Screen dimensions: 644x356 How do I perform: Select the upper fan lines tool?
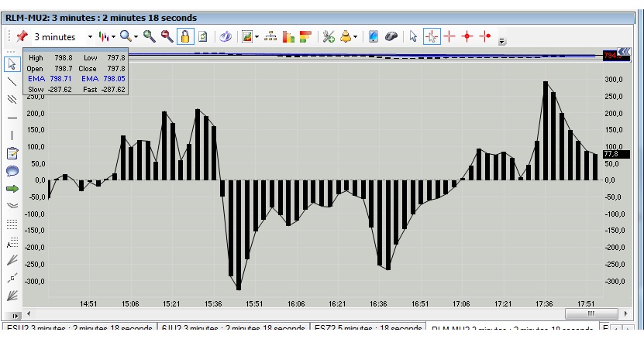[x=12, y=261]
